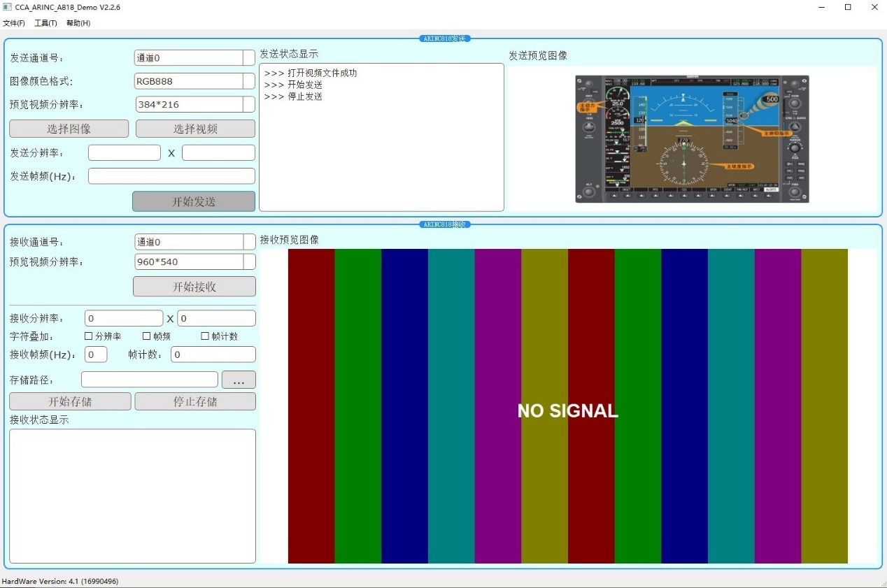Check the 帧计数 overlay checkbox
887x588 pixels.
[205, 336]
